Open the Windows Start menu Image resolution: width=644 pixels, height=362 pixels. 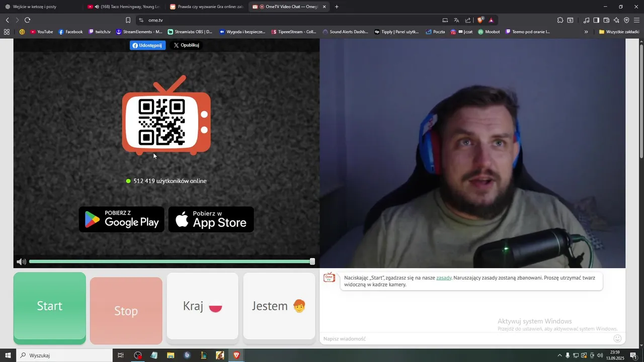(x=8, y=355)
